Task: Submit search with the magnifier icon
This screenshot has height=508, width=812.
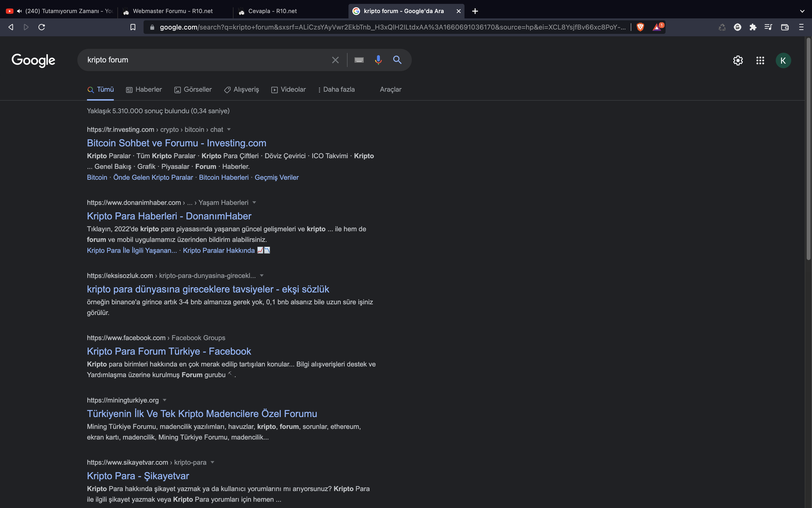Action: (x=397, y=60)
